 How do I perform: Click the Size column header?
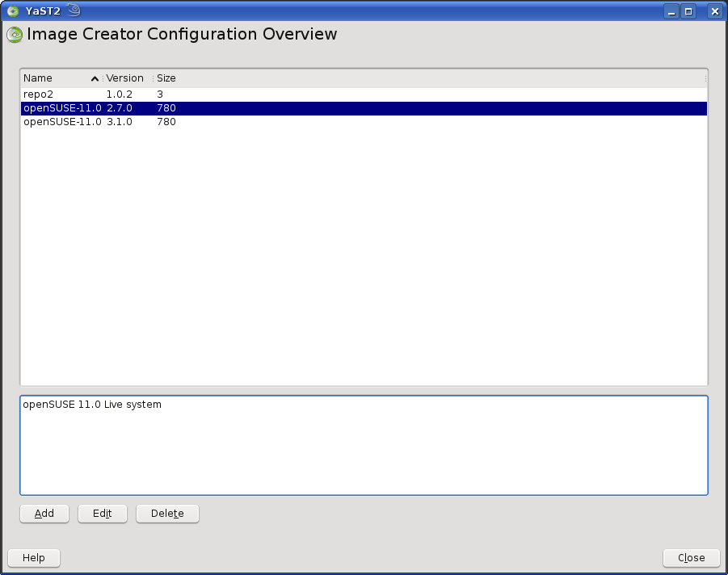(166, 78)
